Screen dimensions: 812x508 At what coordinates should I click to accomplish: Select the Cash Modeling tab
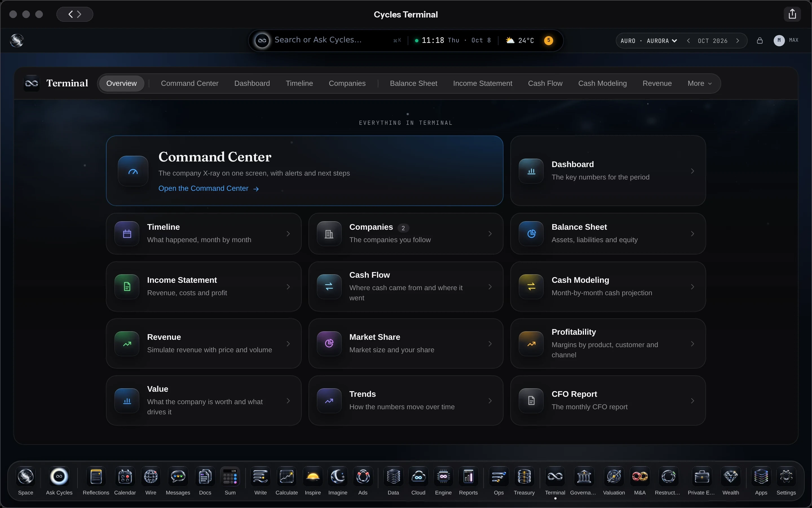602,83
